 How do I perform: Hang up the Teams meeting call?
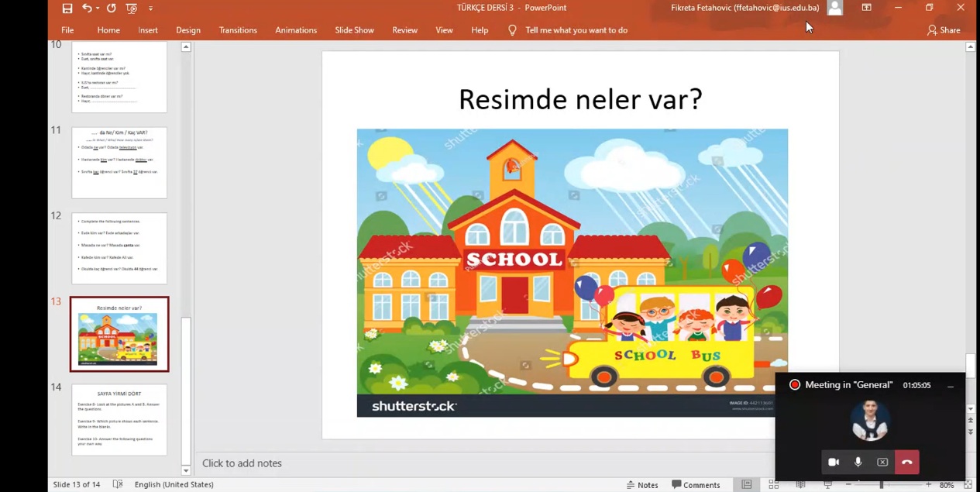click(906, 462)
